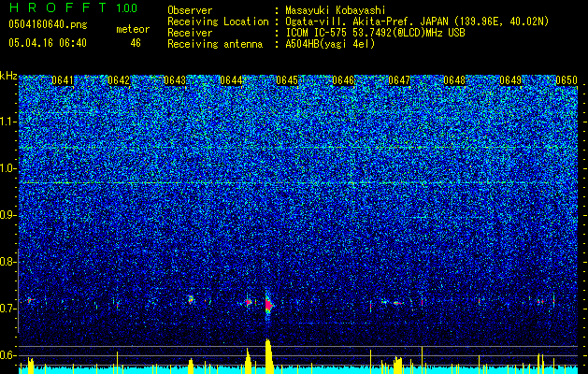The image size is (588, 374).
Task: Click the version number 1.0.0
Action: pyautogui.click(x=127, y=7)
